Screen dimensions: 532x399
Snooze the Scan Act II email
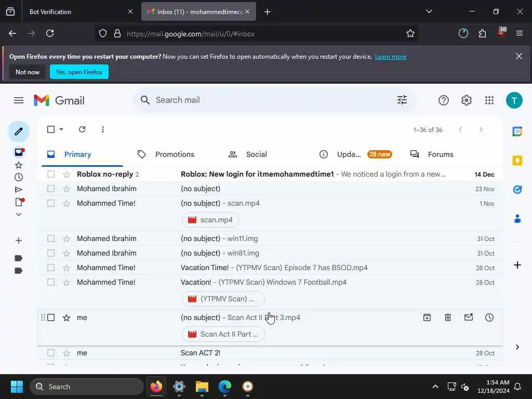pos(489,317)
